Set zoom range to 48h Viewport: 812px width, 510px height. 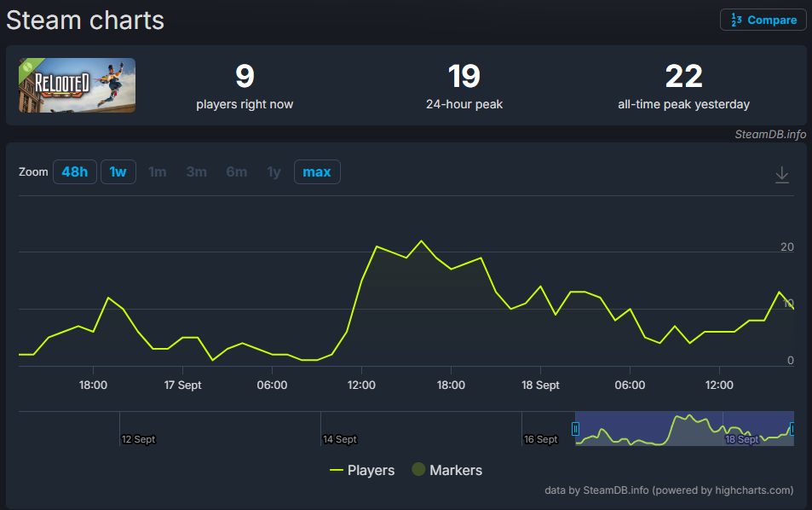coord(75,171)
